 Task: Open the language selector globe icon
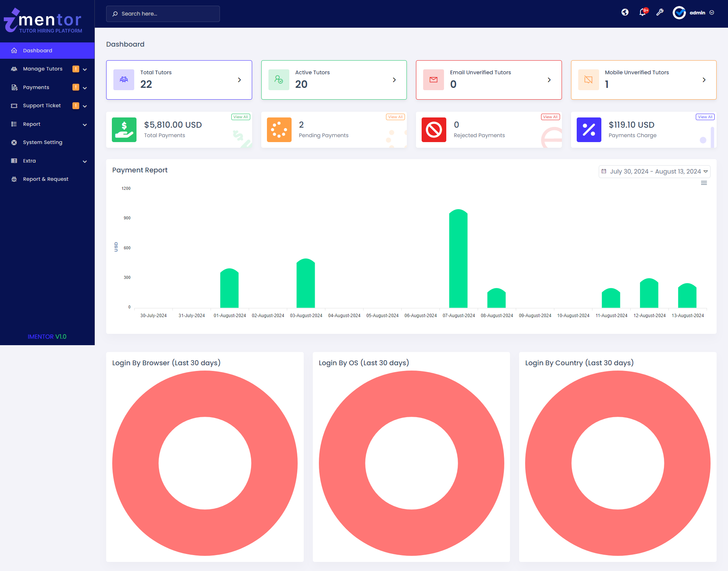click(625, 12)
